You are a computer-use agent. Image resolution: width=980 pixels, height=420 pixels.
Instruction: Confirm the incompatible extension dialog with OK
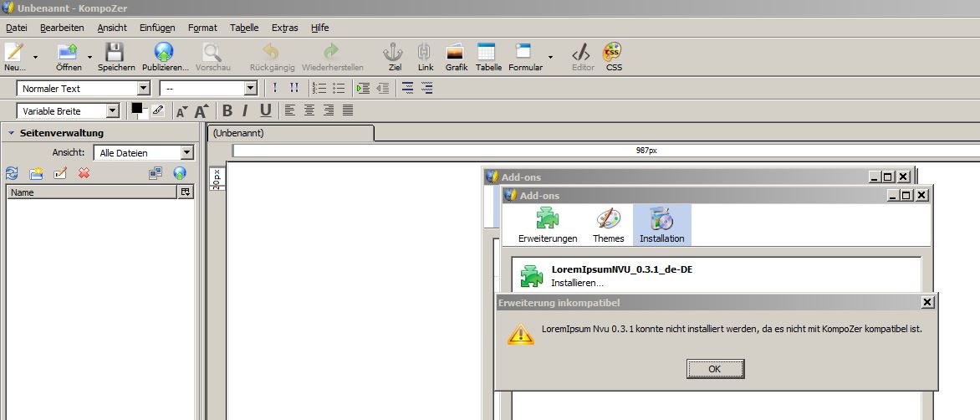715,369
